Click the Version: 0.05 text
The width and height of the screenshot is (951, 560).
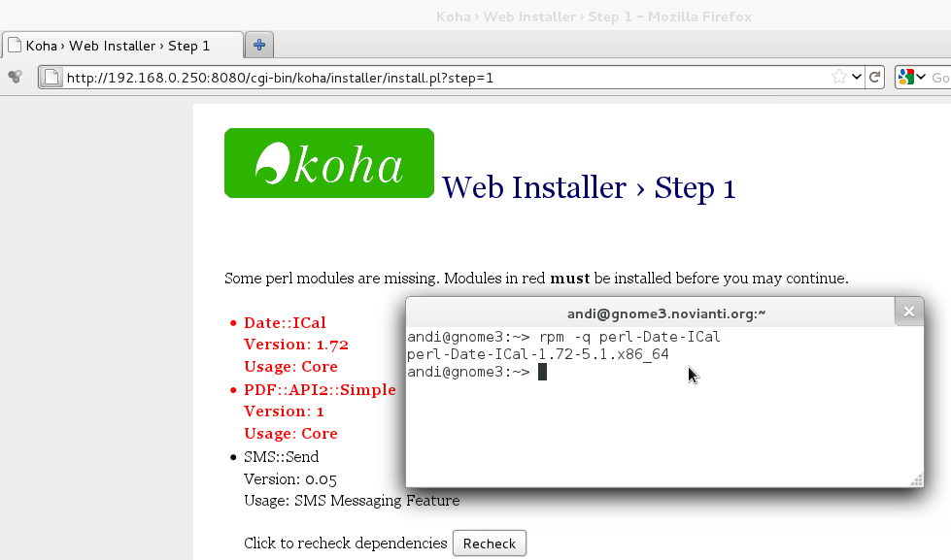(289, 478)
